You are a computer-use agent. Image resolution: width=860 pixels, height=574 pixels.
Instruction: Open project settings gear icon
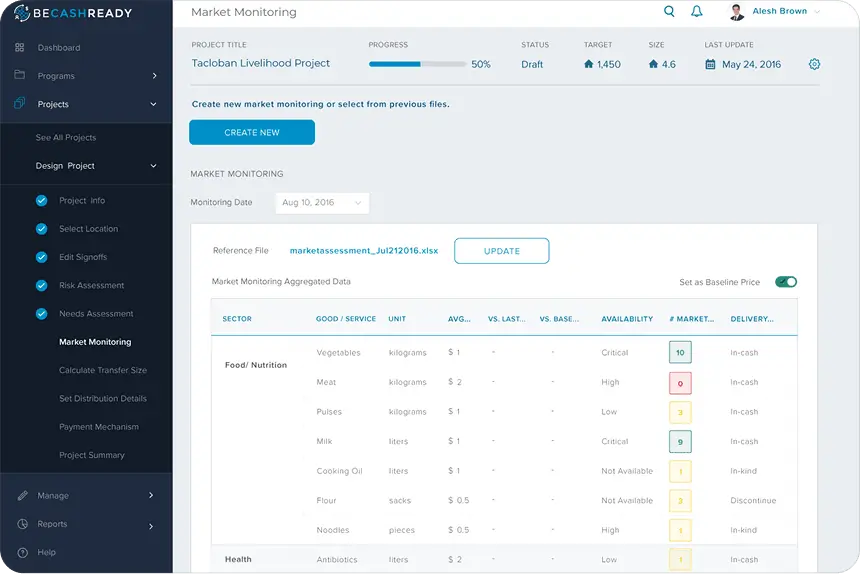tap(814, 64)
